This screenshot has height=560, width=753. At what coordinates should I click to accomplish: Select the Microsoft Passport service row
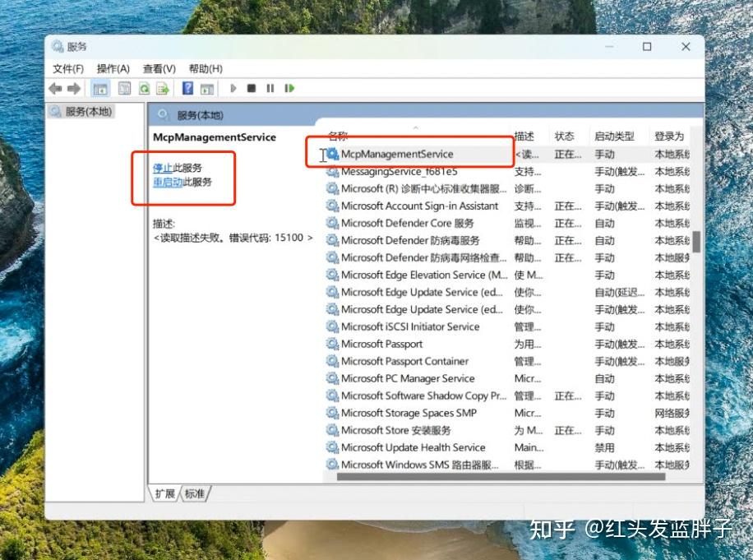click(506, 345)
